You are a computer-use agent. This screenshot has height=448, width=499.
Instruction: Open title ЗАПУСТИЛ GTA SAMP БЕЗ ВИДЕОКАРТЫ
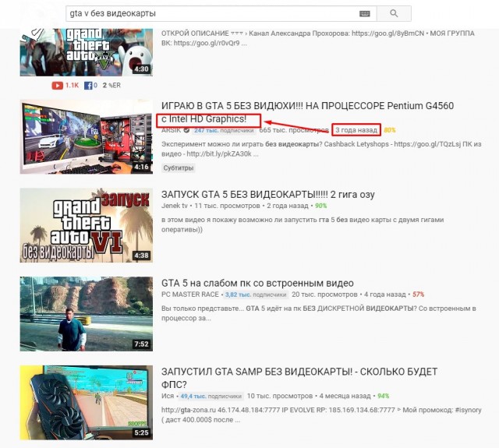(x=299, y=378)
